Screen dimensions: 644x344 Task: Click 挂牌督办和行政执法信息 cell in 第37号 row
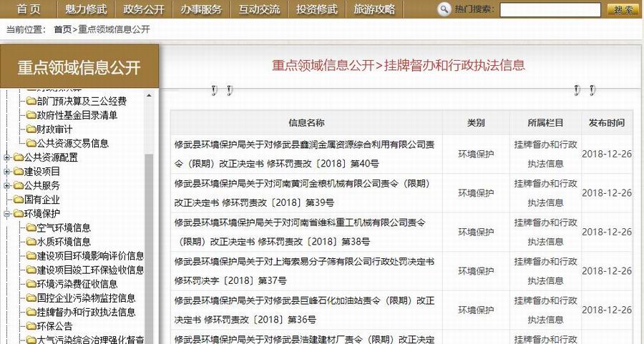pyautogui.click(x=545, y=271)
